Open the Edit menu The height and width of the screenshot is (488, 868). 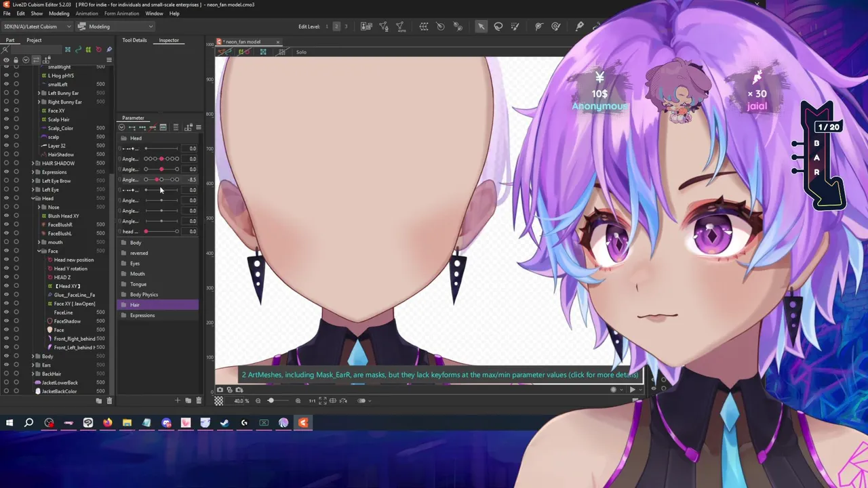click(21, 14)
